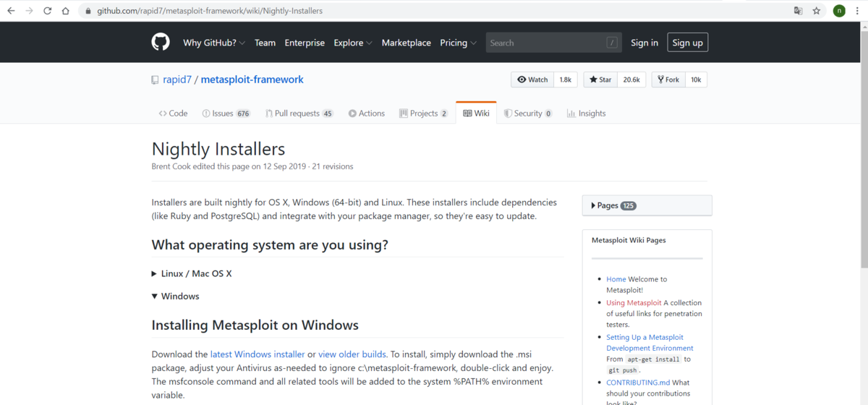
Task: Open the browser three-dot menu
Action: click(858, 11)
